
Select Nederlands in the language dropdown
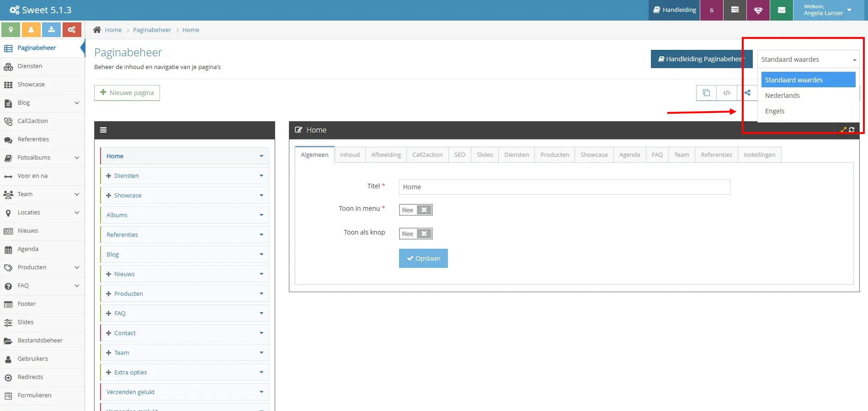(808, 96)
